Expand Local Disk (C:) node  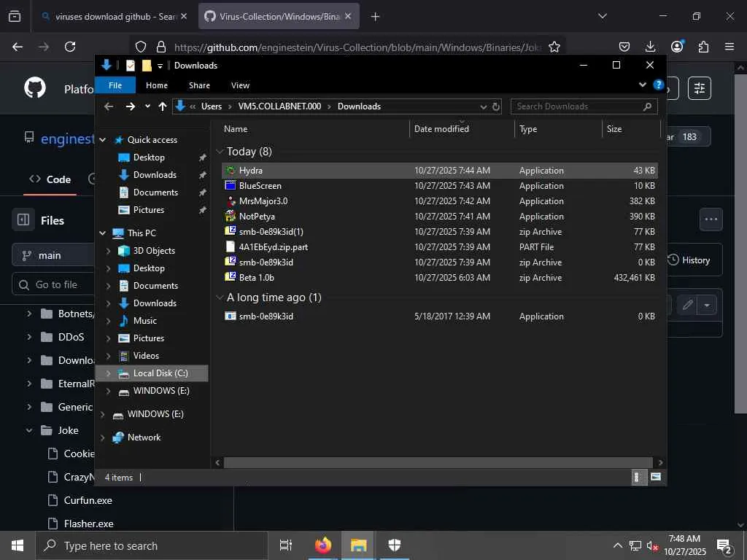[108, 373]
